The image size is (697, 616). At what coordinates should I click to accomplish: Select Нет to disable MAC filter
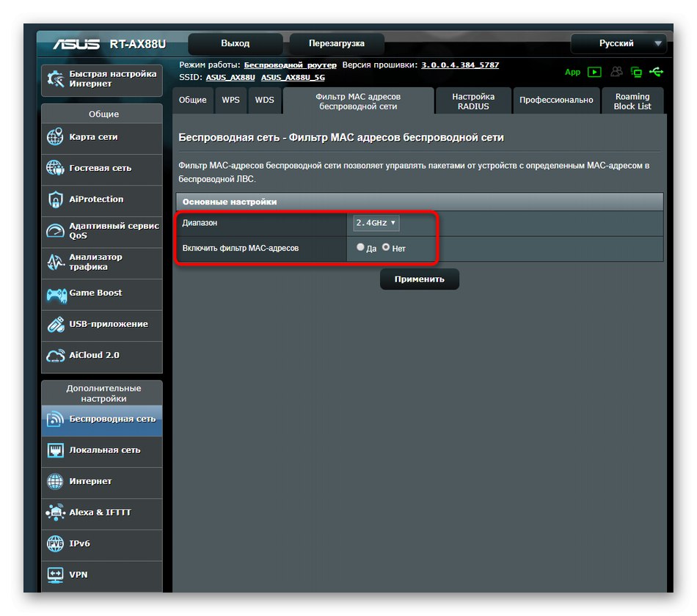[x=386, y=247]
